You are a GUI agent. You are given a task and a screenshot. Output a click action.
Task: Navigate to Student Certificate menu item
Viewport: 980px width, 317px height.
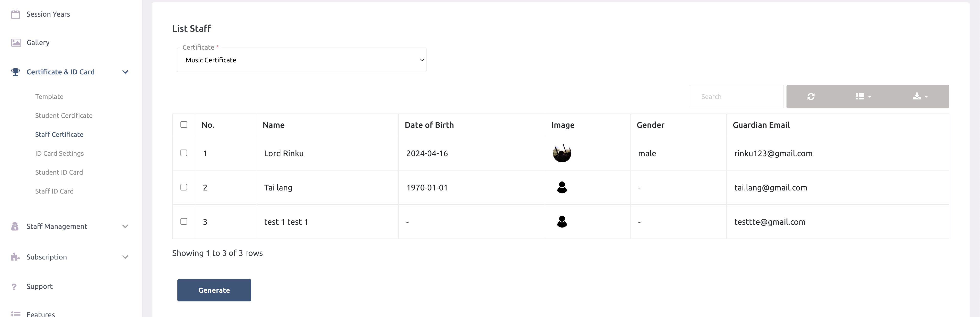[x=64, y=115]
